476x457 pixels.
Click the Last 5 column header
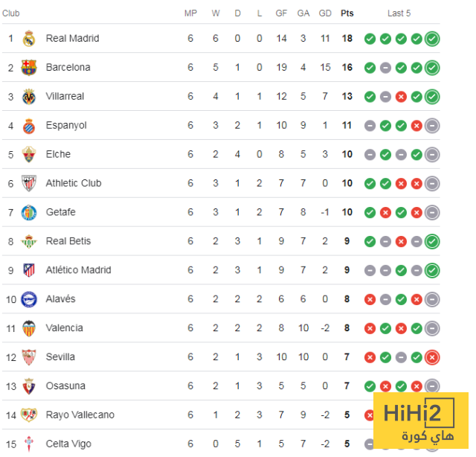point(399,13)
